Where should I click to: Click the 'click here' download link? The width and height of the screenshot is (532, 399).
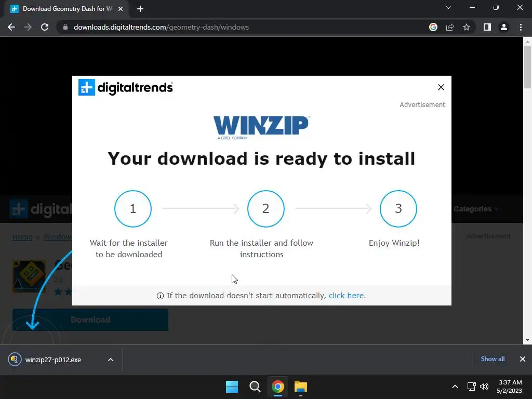coord(346,296)
